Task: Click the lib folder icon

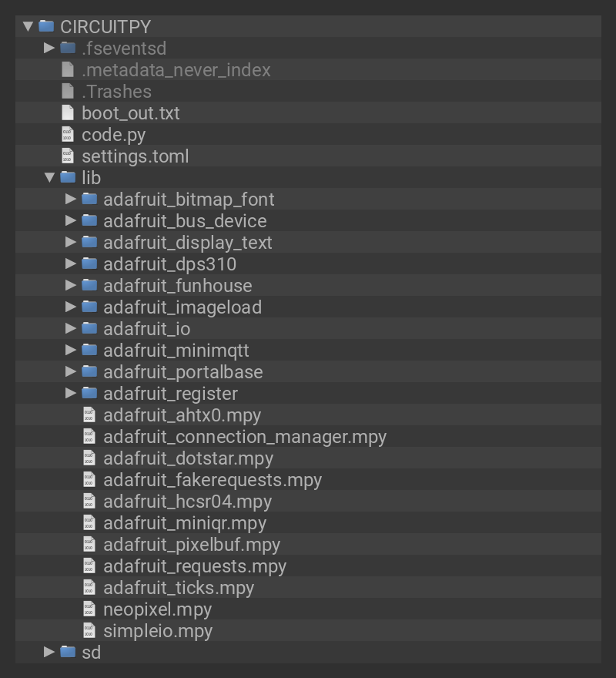Action: pos(68,177)
